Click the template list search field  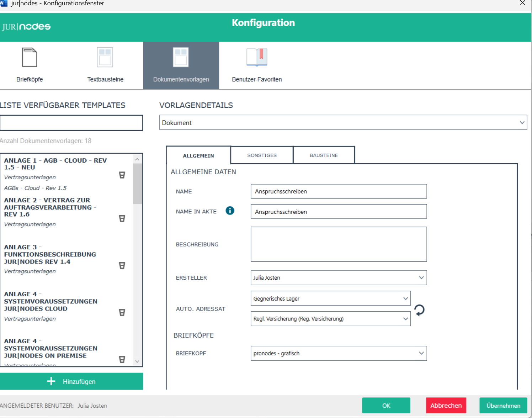[71, 123]
